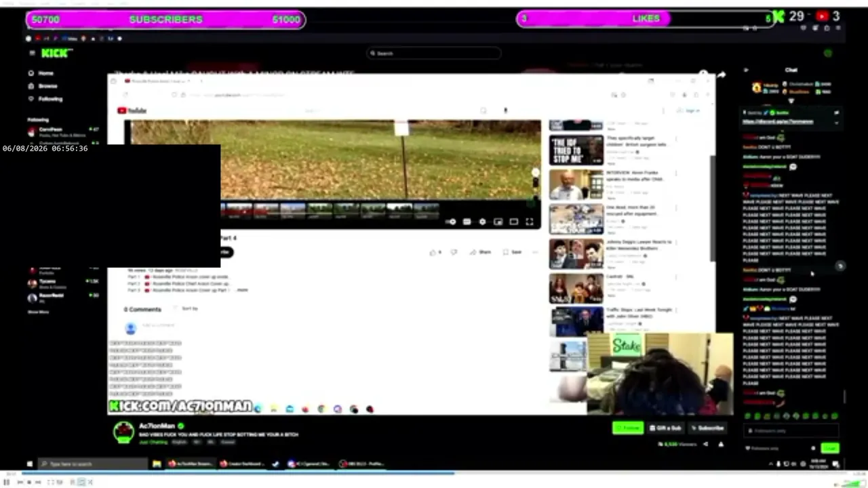This screenshot has height=488, width=868.
Task: Expand the chat leaderboard triangle
Action: 791,101
